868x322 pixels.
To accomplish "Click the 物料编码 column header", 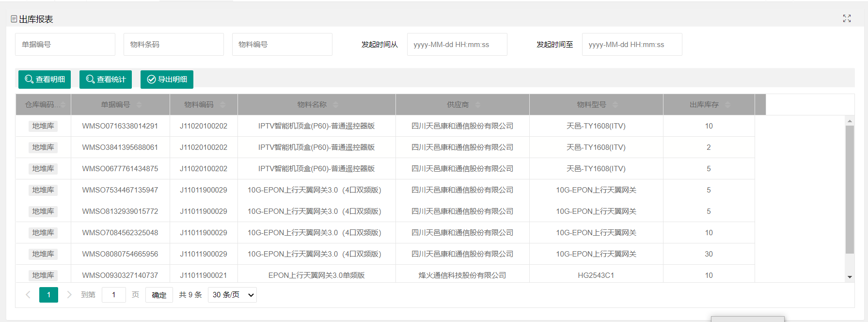I will [x=204, y=105].
